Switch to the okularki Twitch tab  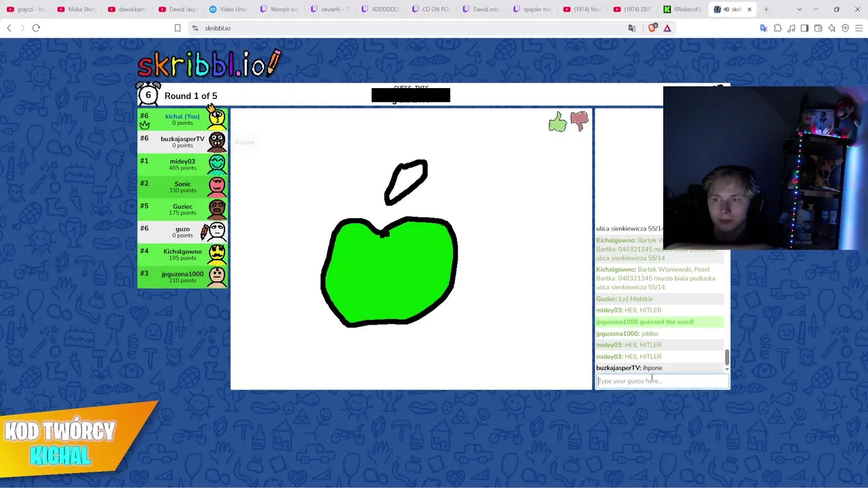[x=330, y=9]
